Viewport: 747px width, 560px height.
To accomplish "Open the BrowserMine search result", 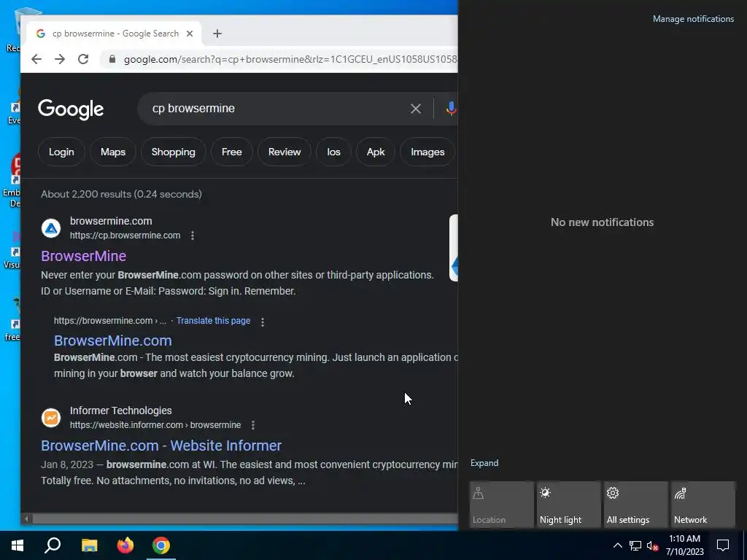I will [83, 256].
